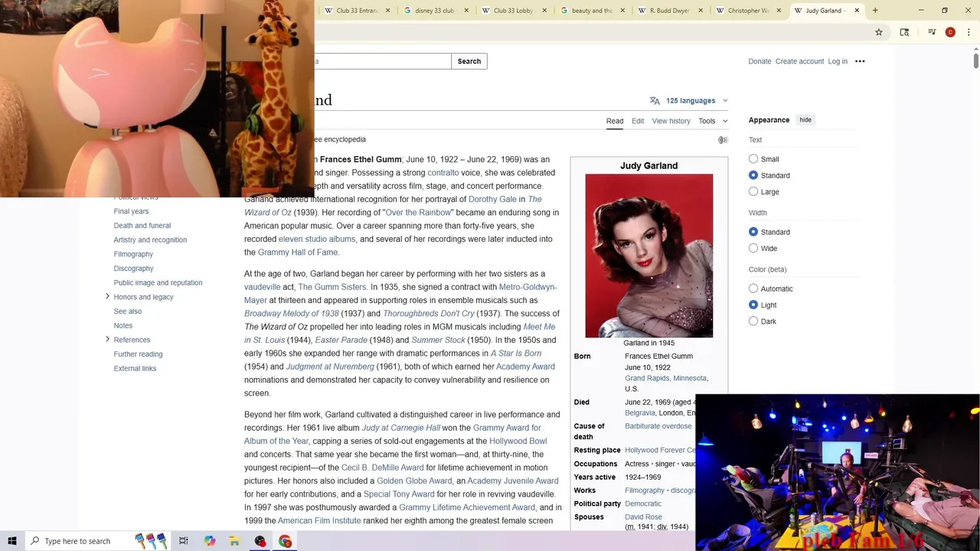Choose Dark color mode
The image size is (980, 551).
pyautogui.click(x=753, y=321)
